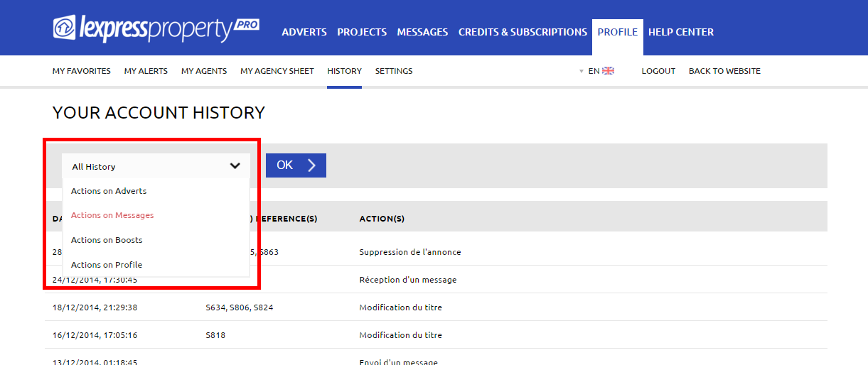The image size is (868, 365).
Task: Go to PROJECTS section
Action: [362, 32]
